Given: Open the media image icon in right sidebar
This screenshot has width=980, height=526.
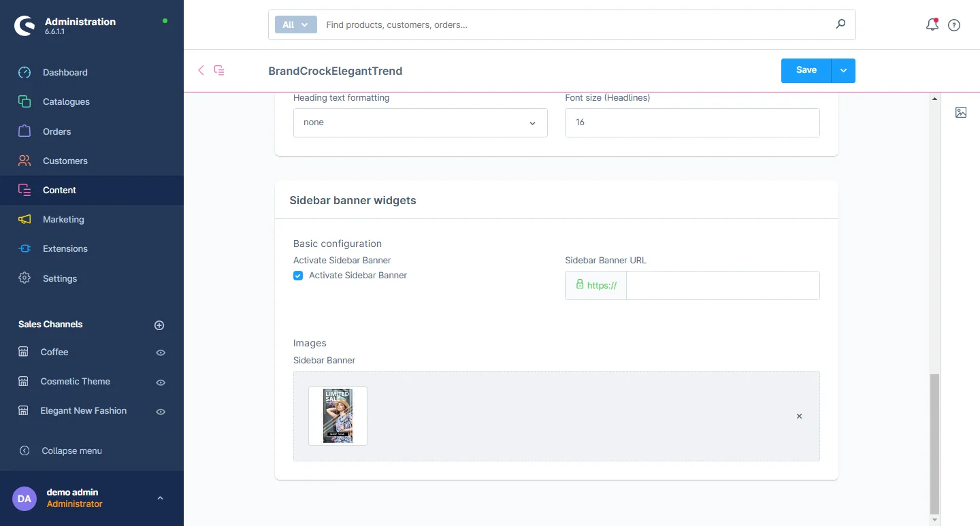Looking at the screenshot, I should (x=961, y=112).
